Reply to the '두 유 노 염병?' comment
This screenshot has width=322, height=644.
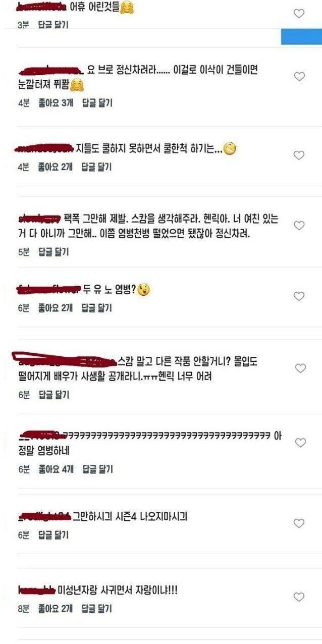coord(97,307)
